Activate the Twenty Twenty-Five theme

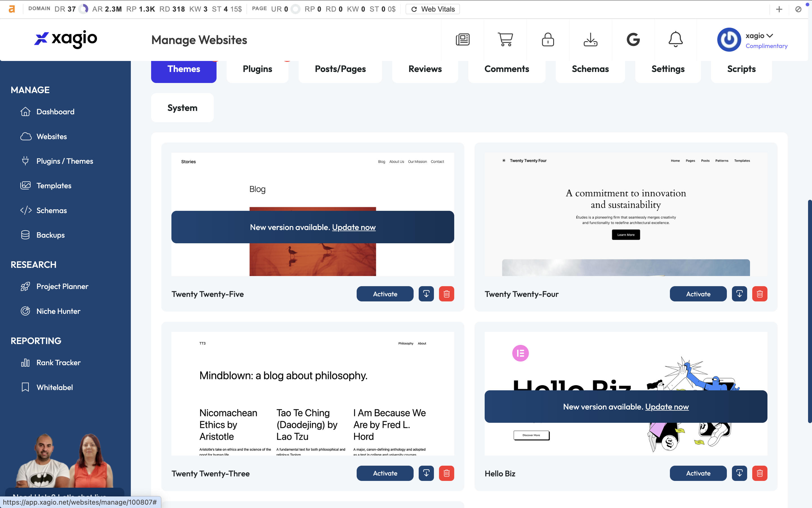[385, 294]
